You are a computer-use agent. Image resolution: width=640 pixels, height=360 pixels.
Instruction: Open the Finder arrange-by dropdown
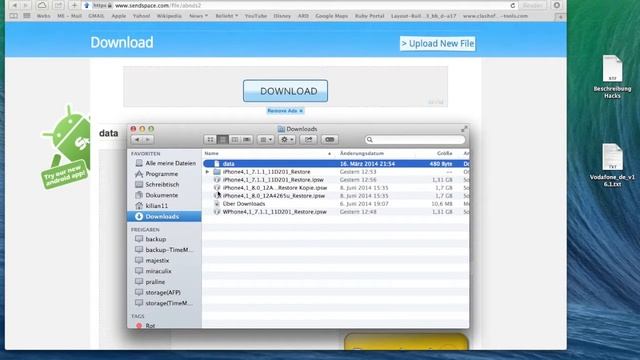266,140
